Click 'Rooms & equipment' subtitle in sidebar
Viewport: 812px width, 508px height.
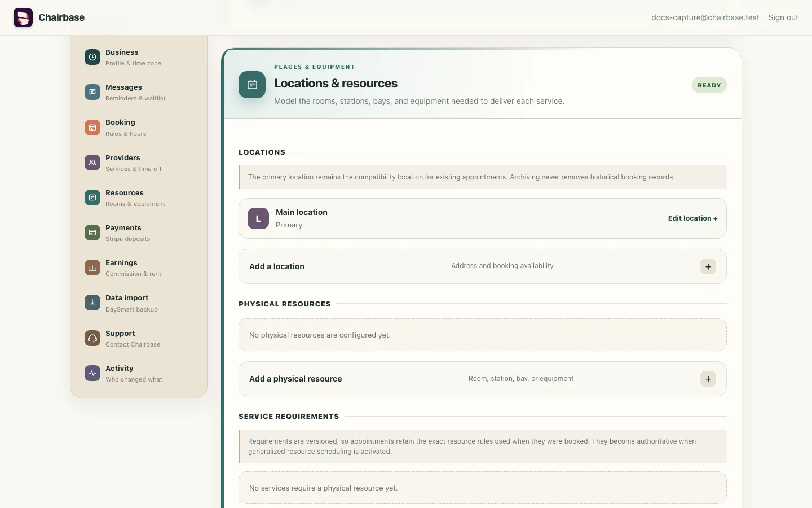[135, 204]
